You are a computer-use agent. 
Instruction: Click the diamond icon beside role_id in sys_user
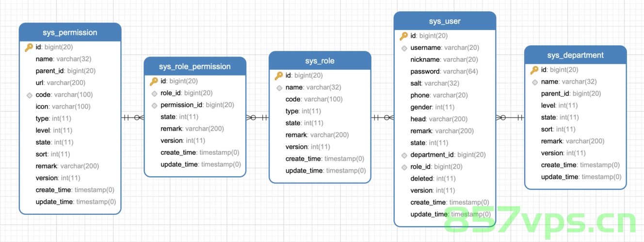tap(404, 167)
